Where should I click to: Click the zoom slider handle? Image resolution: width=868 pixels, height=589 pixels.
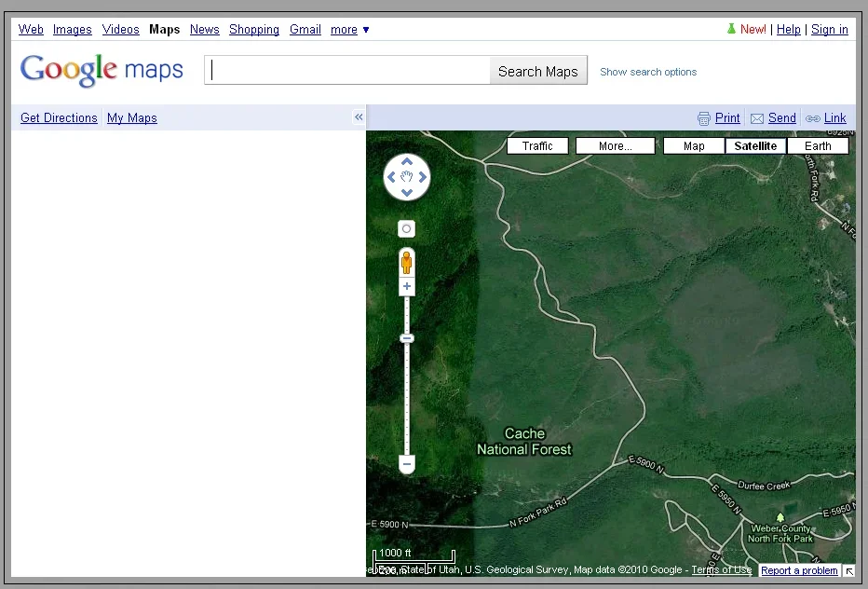coord(407,338)
